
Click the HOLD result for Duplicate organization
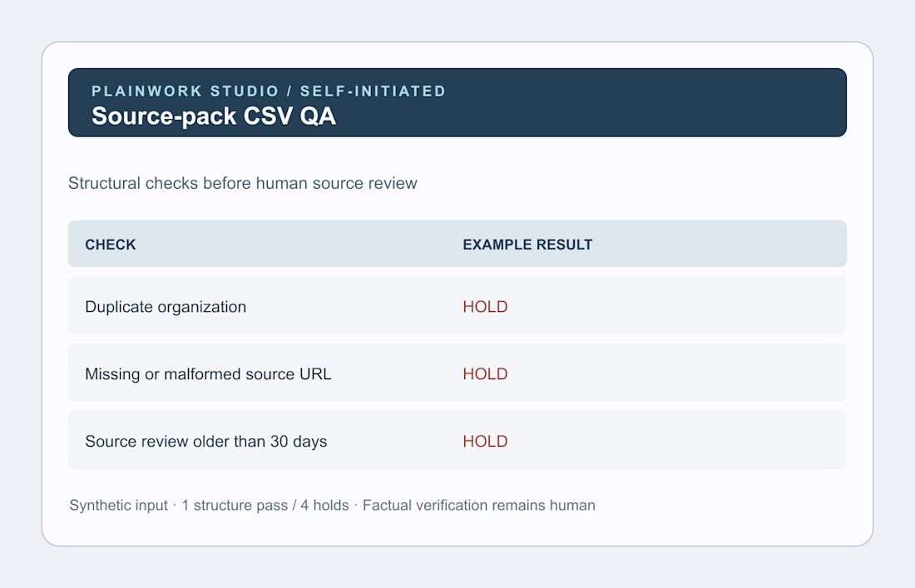[485, 307]
